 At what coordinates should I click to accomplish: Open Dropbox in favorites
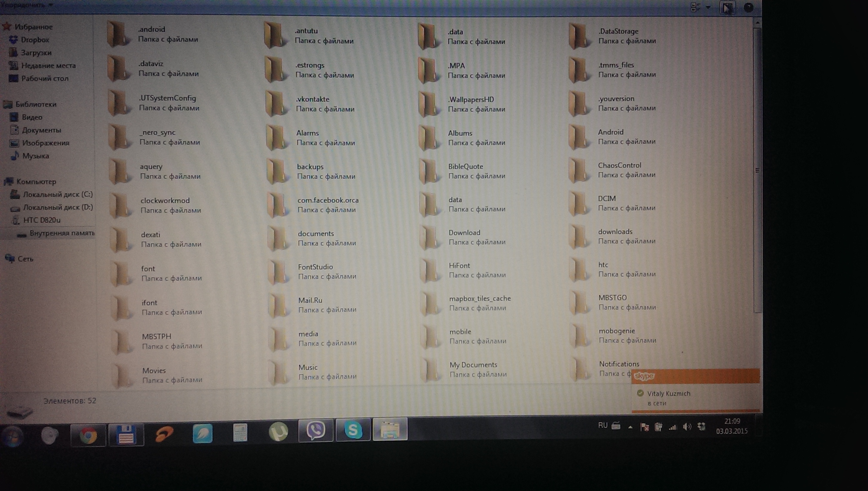(x=35, y=40)
